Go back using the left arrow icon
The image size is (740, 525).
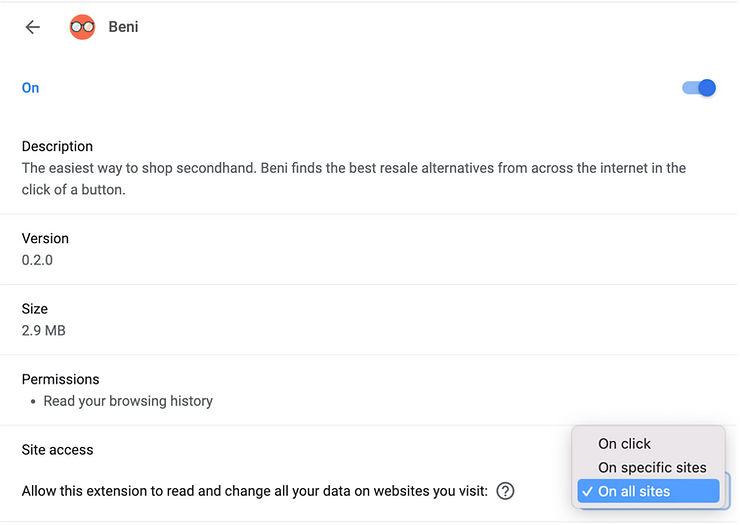pos(33,27)
